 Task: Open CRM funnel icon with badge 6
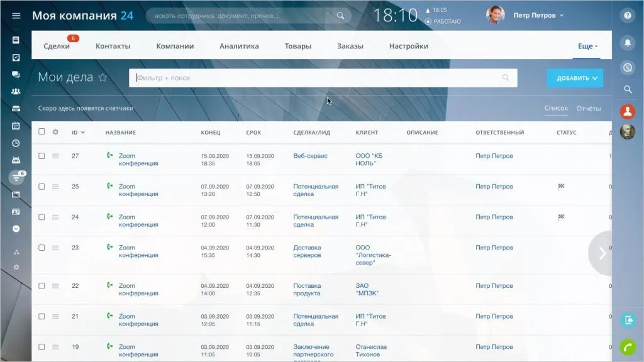(16, 177)
